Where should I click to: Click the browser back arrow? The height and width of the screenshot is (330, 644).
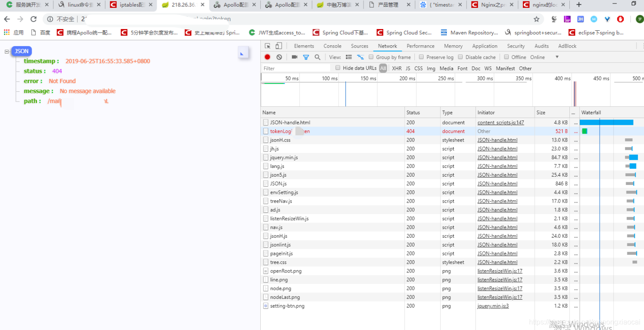pyautogui.click(x=7, y=19)
